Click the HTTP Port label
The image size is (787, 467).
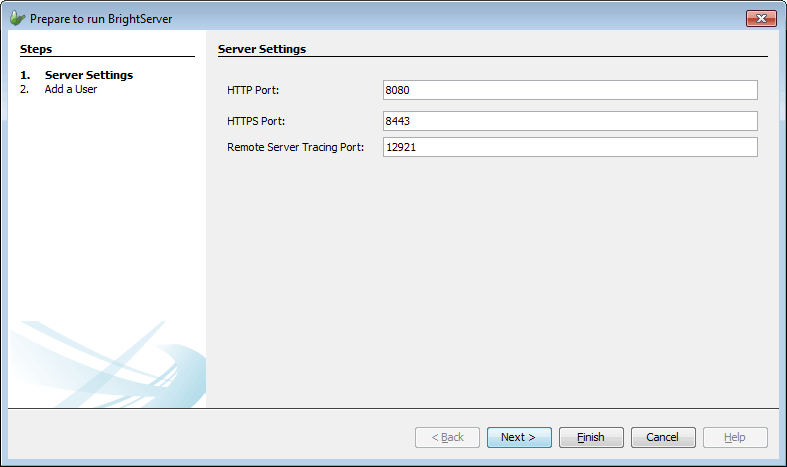(x=253, y=91)
